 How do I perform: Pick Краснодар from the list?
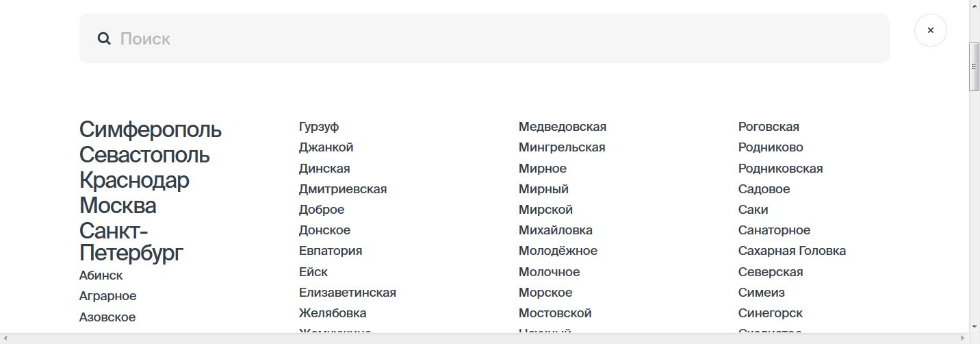(x=134, y=180)
